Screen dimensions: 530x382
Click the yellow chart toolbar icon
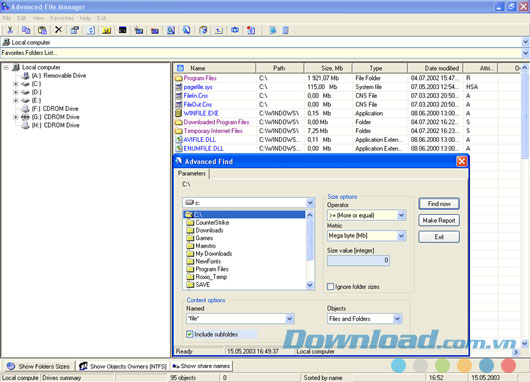107,30
